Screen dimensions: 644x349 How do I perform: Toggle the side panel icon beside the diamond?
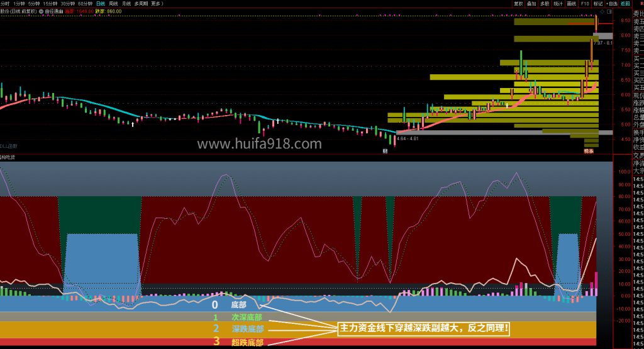click(609, 12)
